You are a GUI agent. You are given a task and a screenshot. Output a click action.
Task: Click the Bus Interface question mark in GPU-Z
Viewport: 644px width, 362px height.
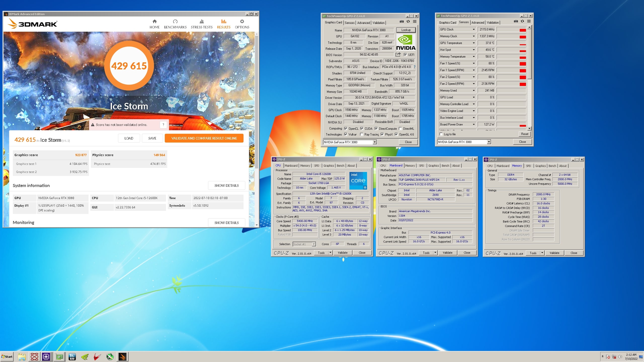pyautogui.click(x=415, y=67)
